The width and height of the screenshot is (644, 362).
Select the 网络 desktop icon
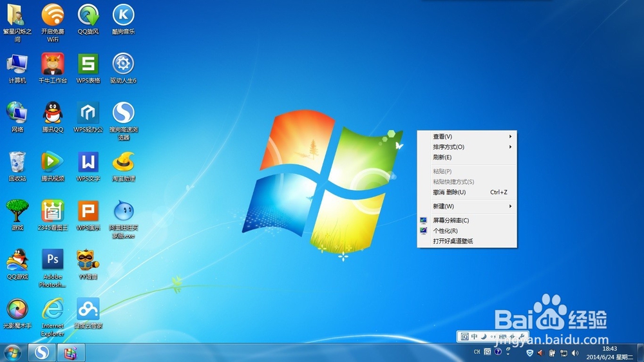click(x=17, y=113)
